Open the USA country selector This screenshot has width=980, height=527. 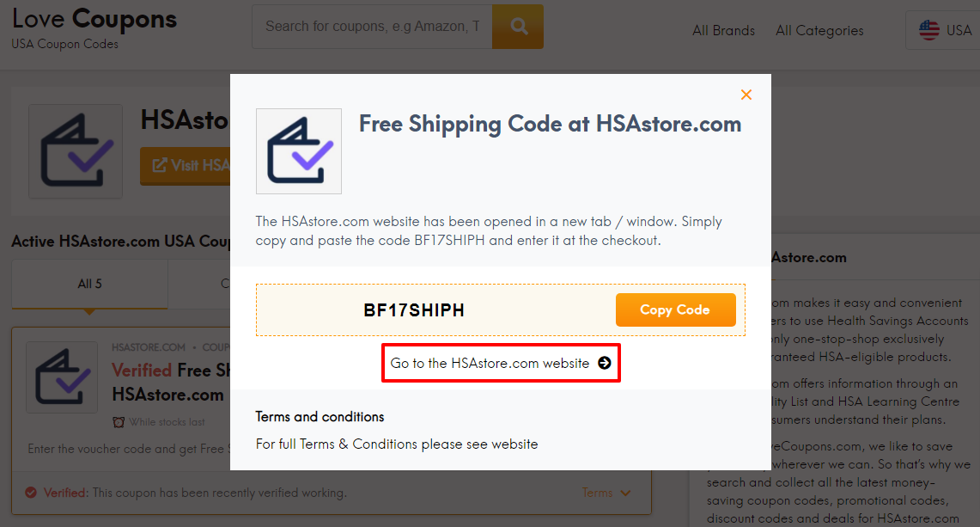click(944, 30)
